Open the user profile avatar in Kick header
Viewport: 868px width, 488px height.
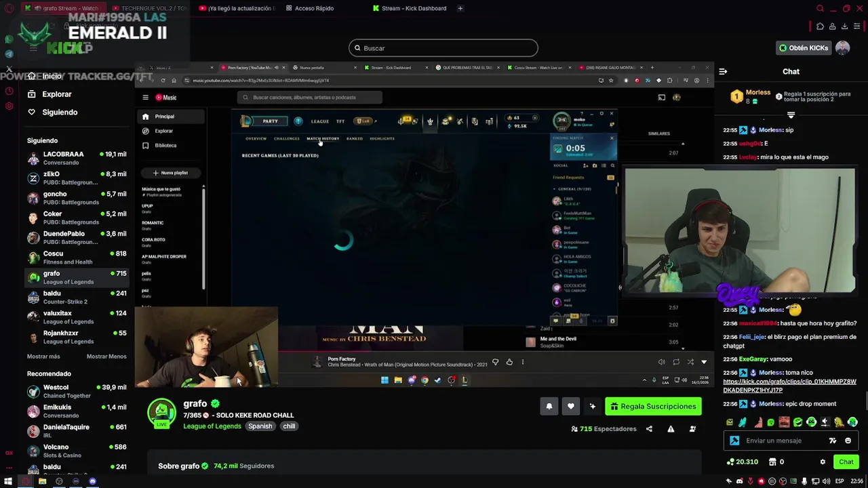coord(842,48)
